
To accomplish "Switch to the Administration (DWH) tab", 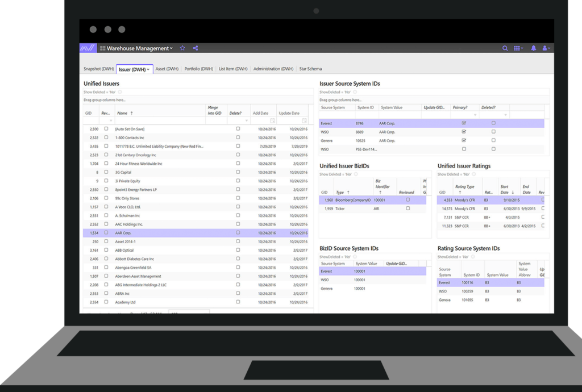I will [273, 69].
